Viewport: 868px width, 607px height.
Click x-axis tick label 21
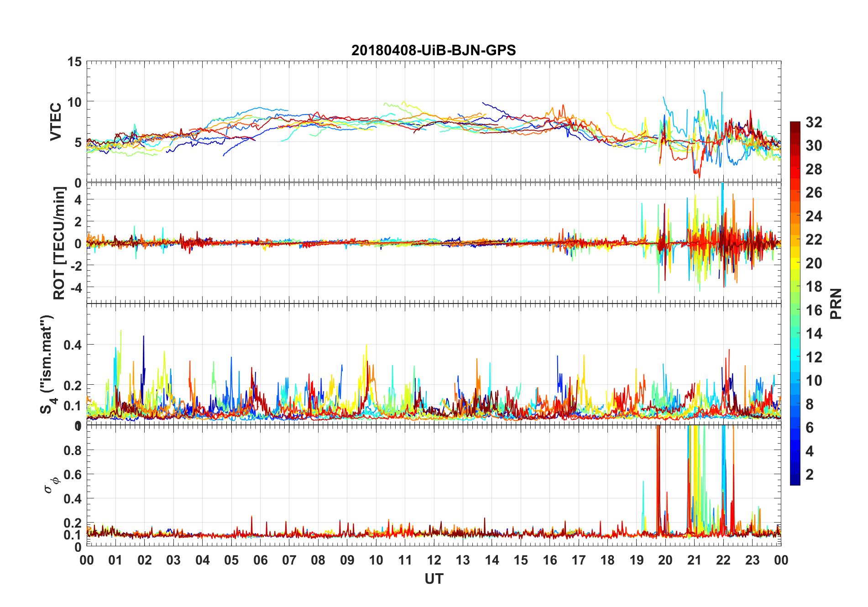[x=694, y=560]
